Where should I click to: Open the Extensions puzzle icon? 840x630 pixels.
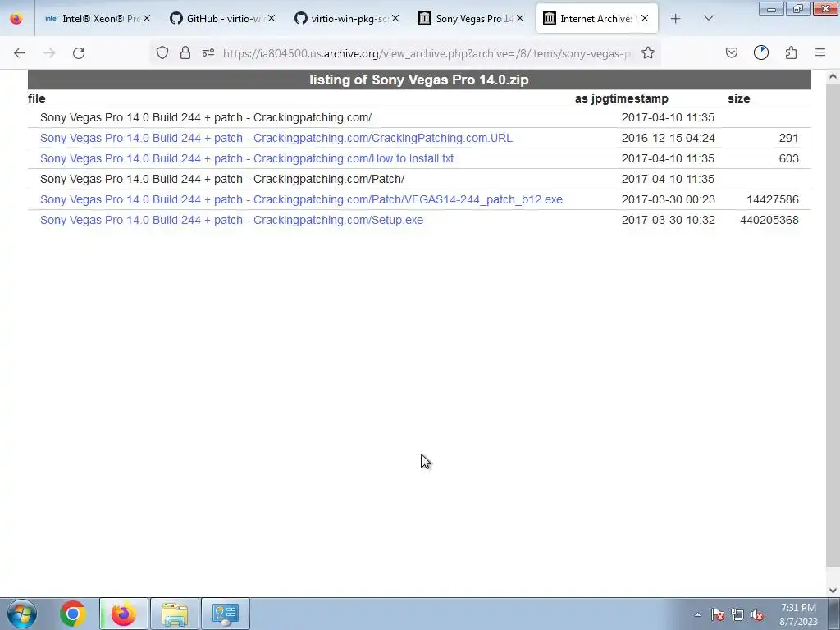[x=791, y=52]
